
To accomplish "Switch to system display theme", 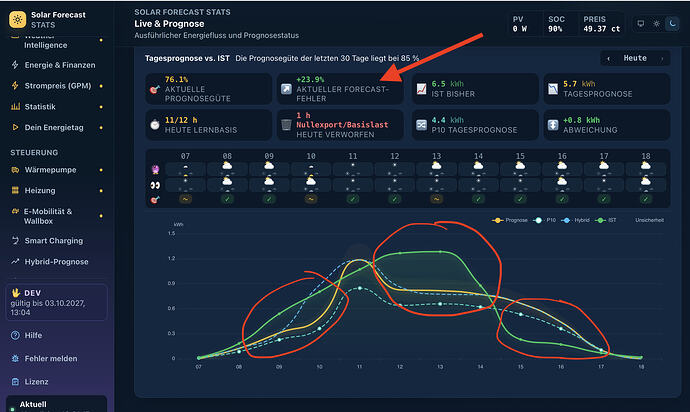I will coord(641,24).
